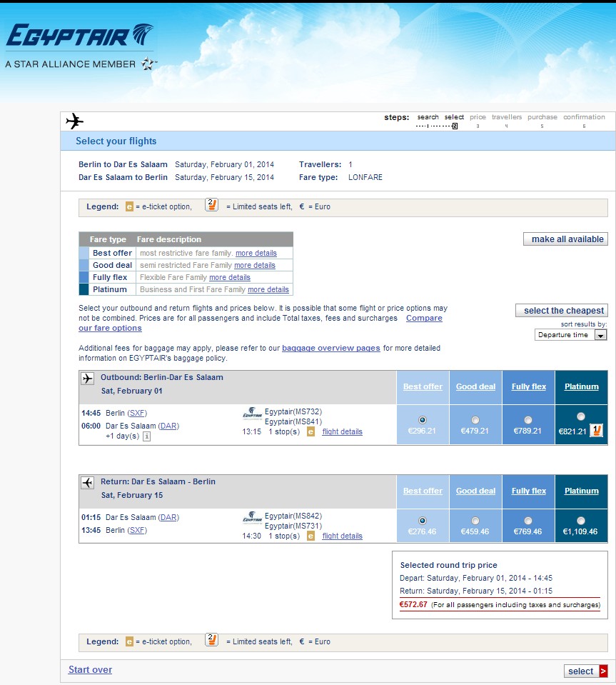The width and height of the screenshot is (616, 685).
Task: Select outbound Fully flex €789.21 fare
Action: pos(528,420)
